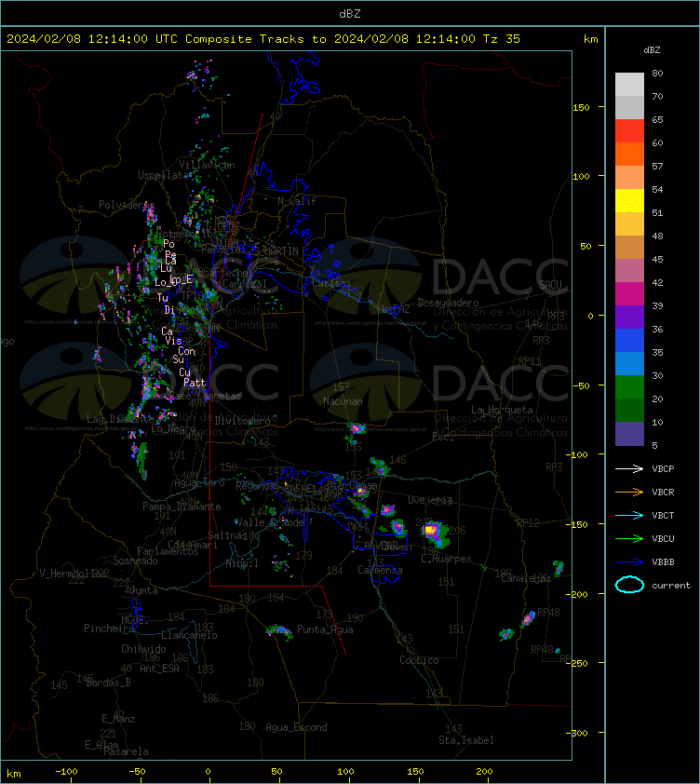Click the 2024/02/08 12:14:00 UTC Composite Tracks header
The height and width of the screenshot is (784, 700).
(263, 39)
